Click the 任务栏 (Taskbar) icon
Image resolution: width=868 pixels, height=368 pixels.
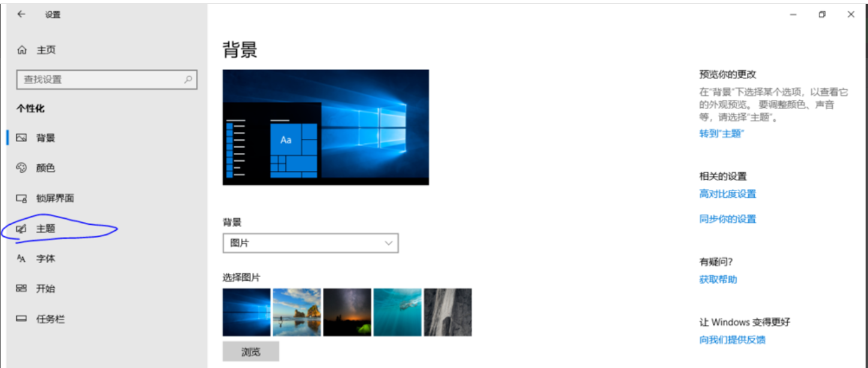tap(22, 319)
